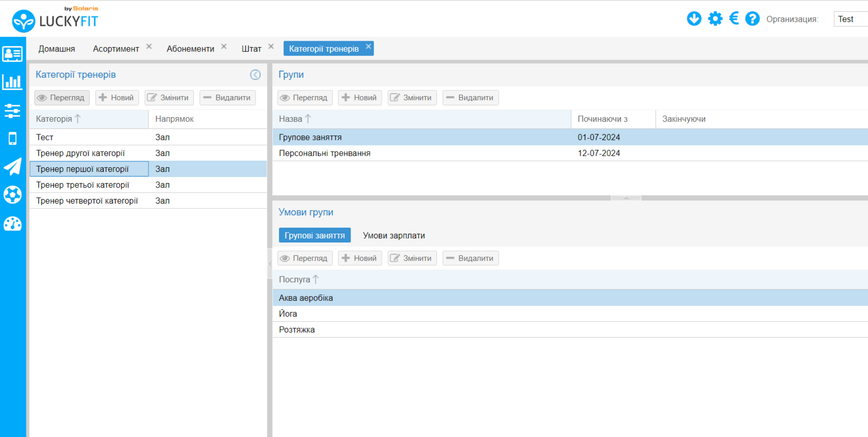
Task: Select Тренер першої категорії row
Action: pyautogui.click(x=148, y=169)
